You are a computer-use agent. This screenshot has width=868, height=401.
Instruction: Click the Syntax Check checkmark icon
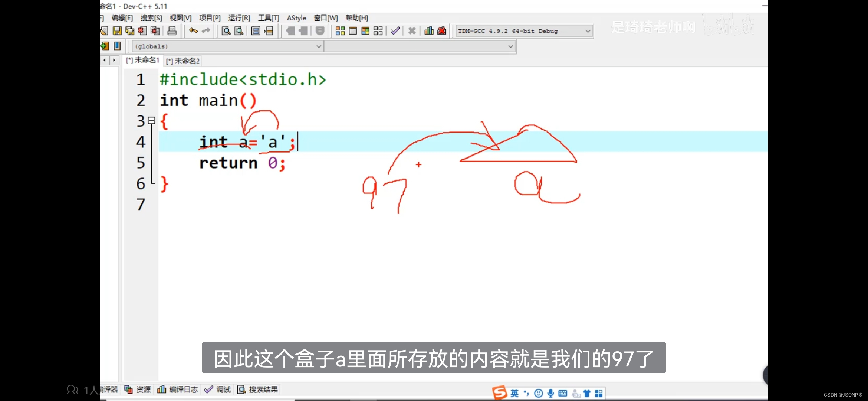395,31
